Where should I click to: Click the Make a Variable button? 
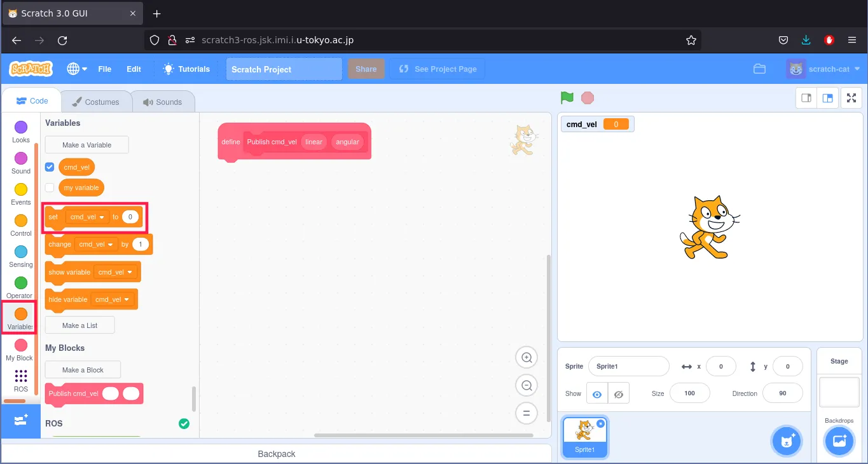coord(86,145)
